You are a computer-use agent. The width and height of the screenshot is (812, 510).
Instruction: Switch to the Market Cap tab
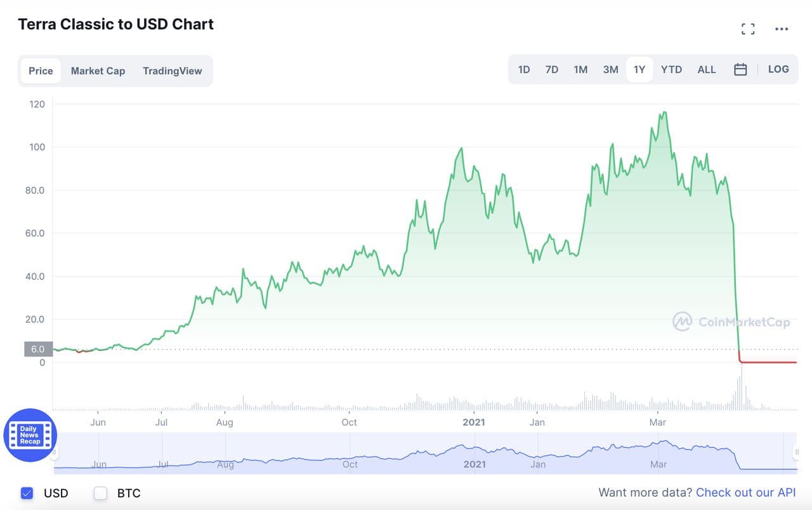pyautogui.click(x=98, y=71)
